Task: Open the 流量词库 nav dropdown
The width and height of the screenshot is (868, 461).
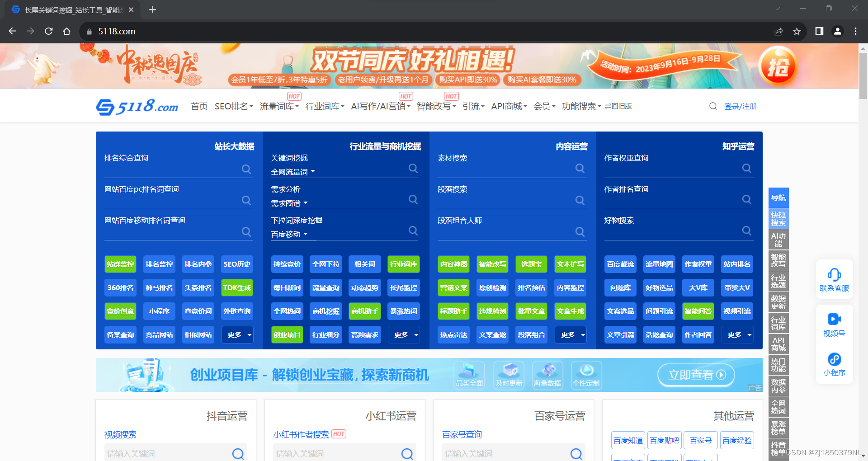Action: tap(279, 106)
